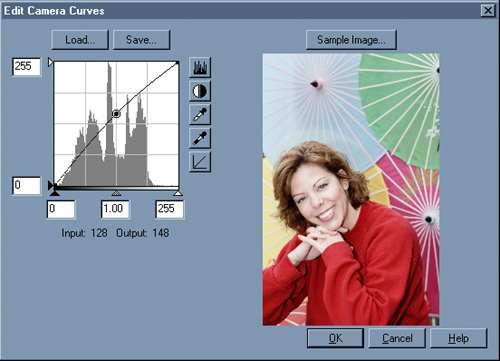Click the black output triangle at bottom-left of graph
This screenshot has height=361, width=500.
pyautogui.click(x=50, y=185)
